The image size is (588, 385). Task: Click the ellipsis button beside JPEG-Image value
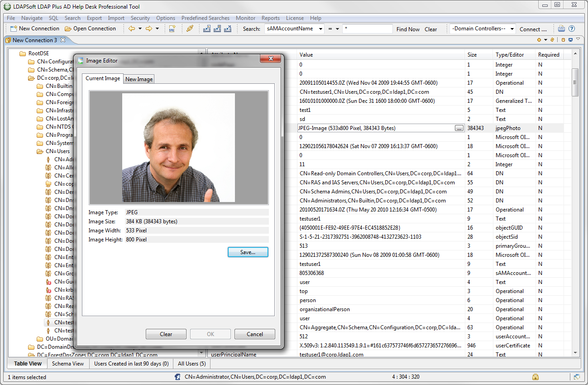[459, 128]
